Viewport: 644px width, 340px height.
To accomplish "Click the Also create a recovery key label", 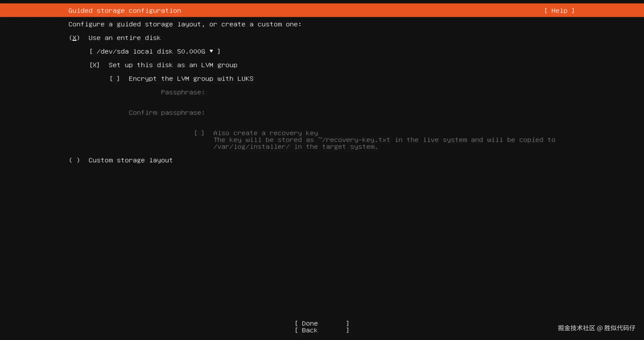I will click(x=266, y=133).
